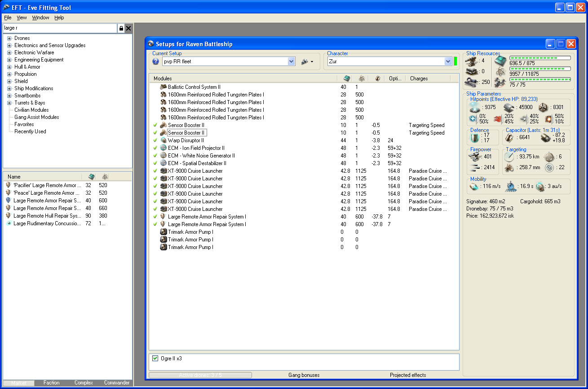Expand the Engineering Equipment category
Screen dimensions: 588x389
click(x=9, y=60)
